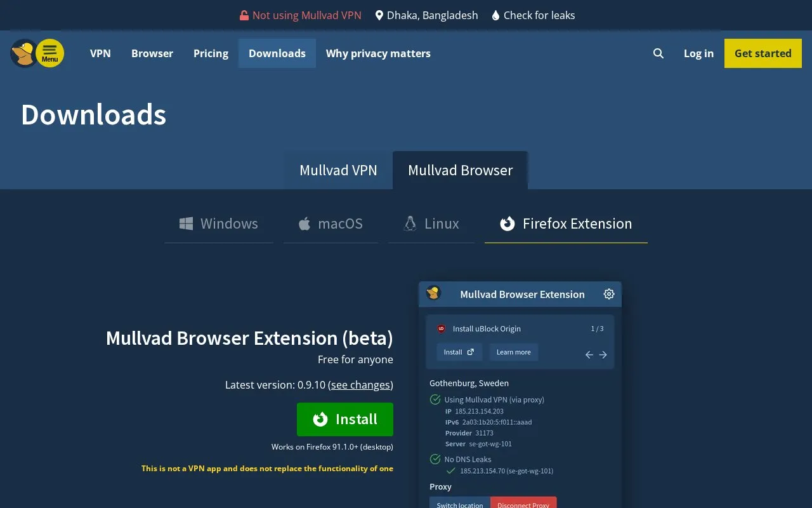Image resolution: width=812 pixels, height=508 pixels.
Task: Click the 1 / 3 page counter
Action: tap(597, 328)
